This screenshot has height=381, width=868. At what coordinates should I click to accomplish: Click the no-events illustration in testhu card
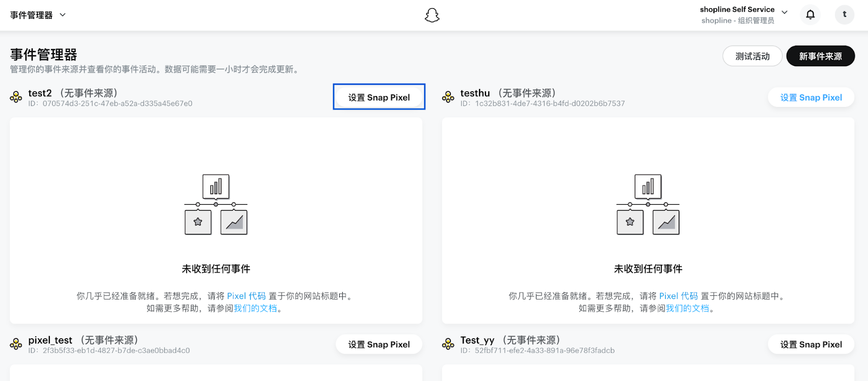(x=648, y=205)
